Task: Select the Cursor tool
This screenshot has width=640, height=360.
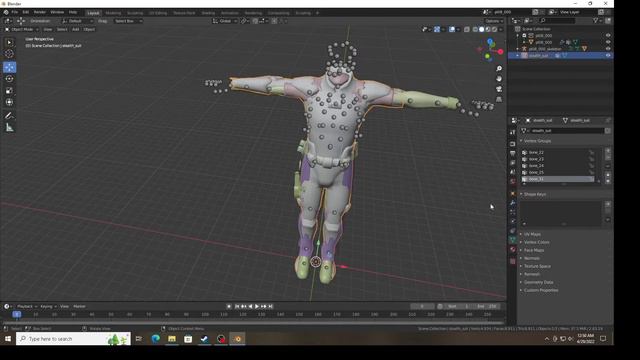Action: click(9, 53)
